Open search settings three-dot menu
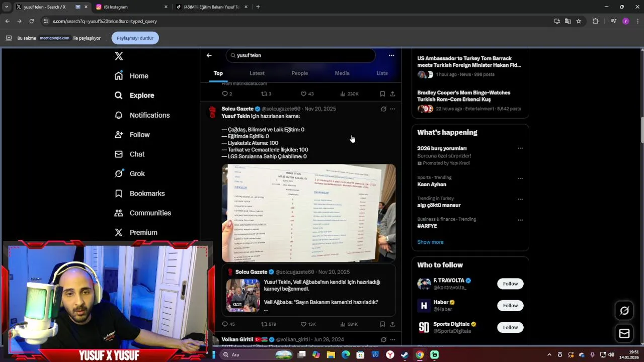The image size is (644, 362). pyautogui.click(x=391, y=55)
